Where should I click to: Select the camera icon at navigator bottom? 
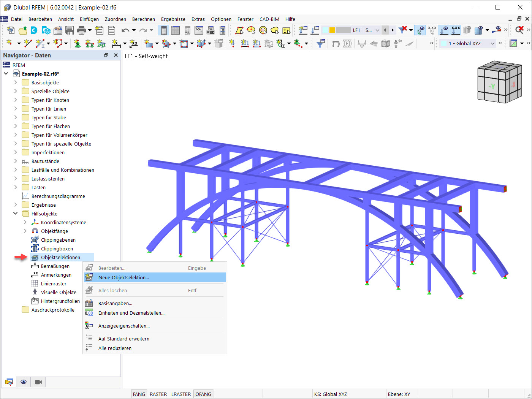point(37,382)
